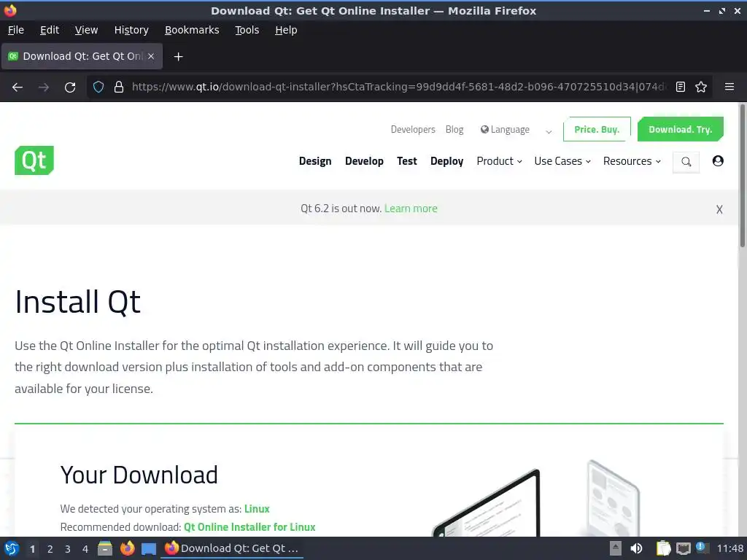The width and height of the screenshot is (747, 560).
Task: Click the Install Qt heading
Action: pyautogui.click(x=77, y=302)
